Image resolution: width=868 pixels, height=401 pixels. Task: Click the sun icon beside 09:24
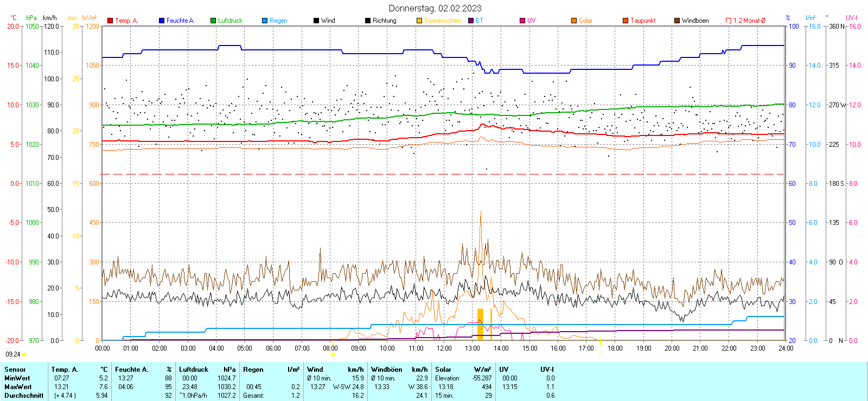[24, 354]
